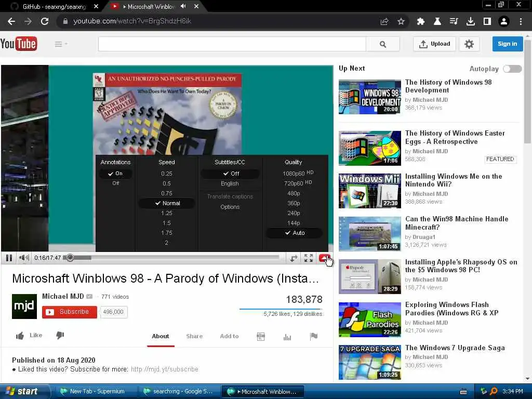Select English subtitles
Image resolution: width=532 pixels, height=399 pixels.
point(230,183)
